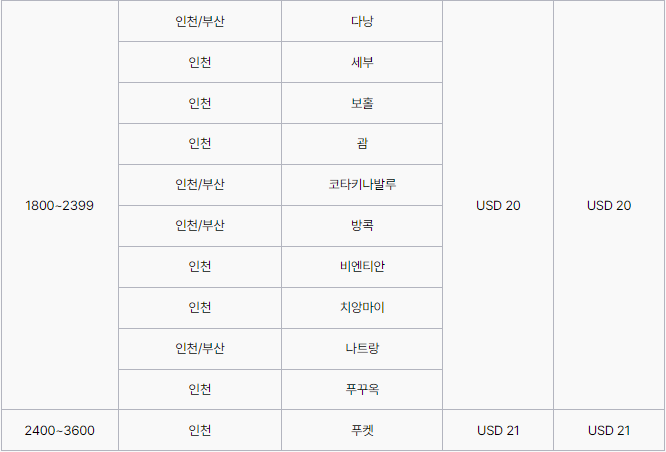This screenshot has height=452, width=666.
Task: Click the 보홀 cell in the table
Action: point(362,103)
